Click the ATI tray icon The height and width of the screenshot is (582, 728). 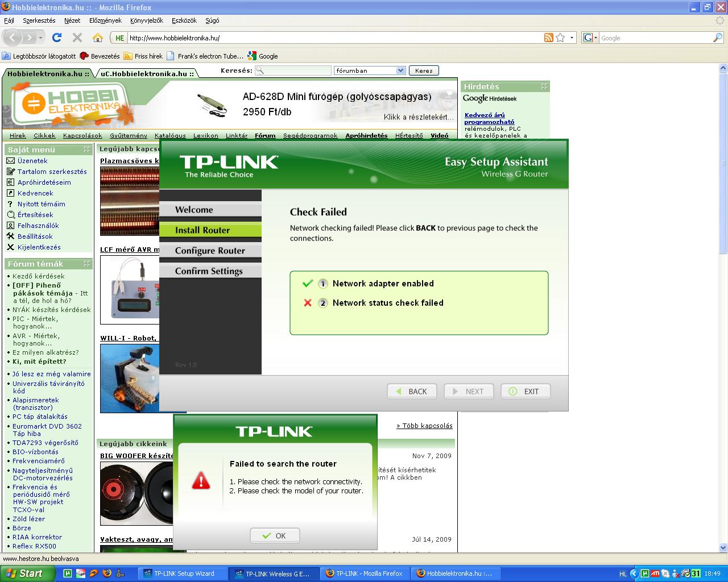(x=655, y=573)
